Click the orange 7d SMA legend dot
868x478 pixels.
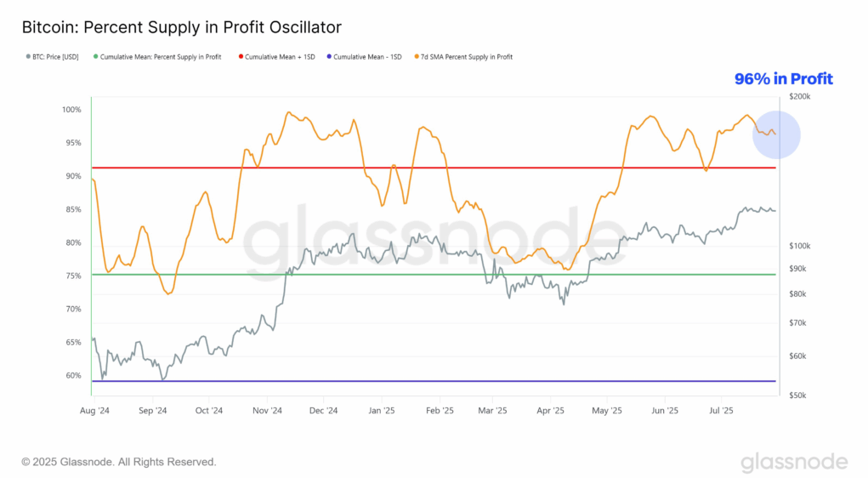pos(417,56)
